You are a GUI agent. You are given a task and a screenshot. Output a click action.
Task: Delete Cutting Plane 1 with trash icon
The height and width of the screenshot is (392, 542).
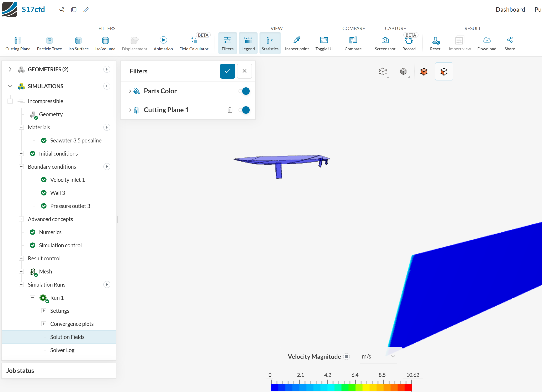tap(230, 110)
